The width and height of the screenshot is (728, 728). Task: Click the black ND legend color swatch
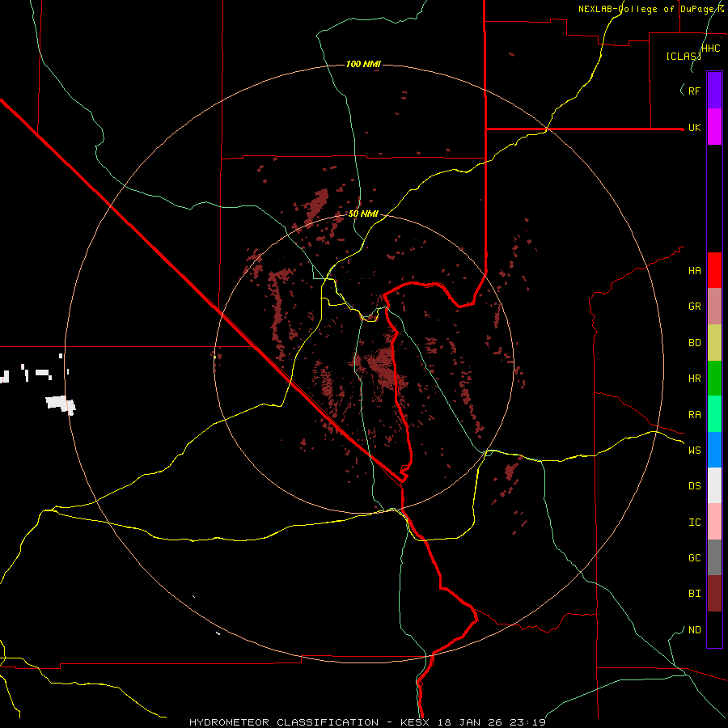coord(714,629)
